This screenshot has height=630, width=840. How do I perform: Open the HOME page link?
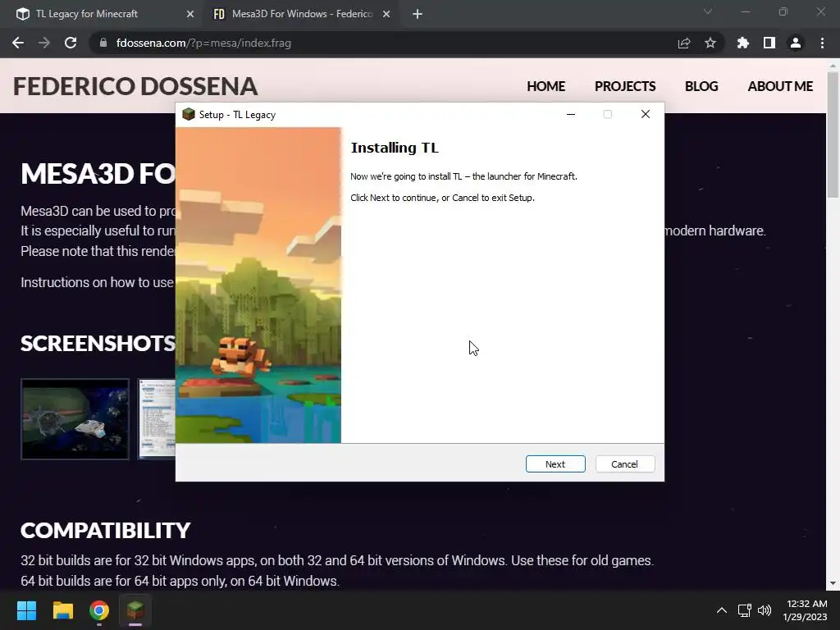tap(546, 86)
